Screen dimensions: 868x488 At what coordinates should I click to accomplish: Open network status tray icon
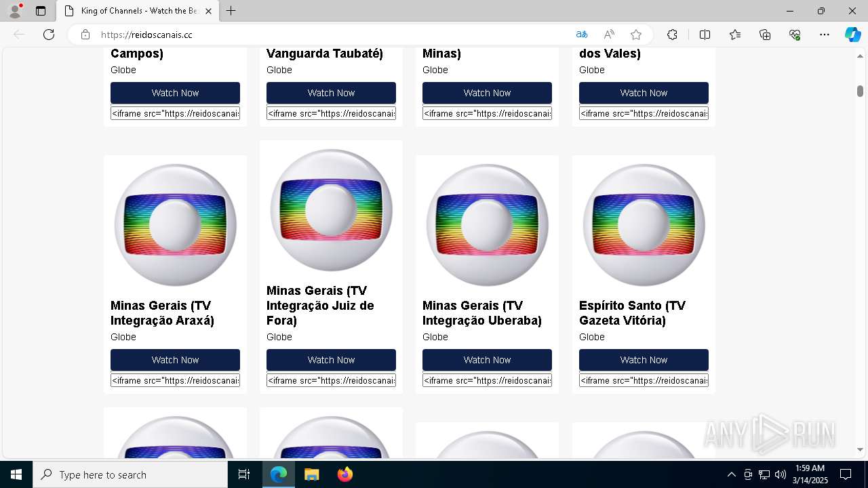point(764,474)
